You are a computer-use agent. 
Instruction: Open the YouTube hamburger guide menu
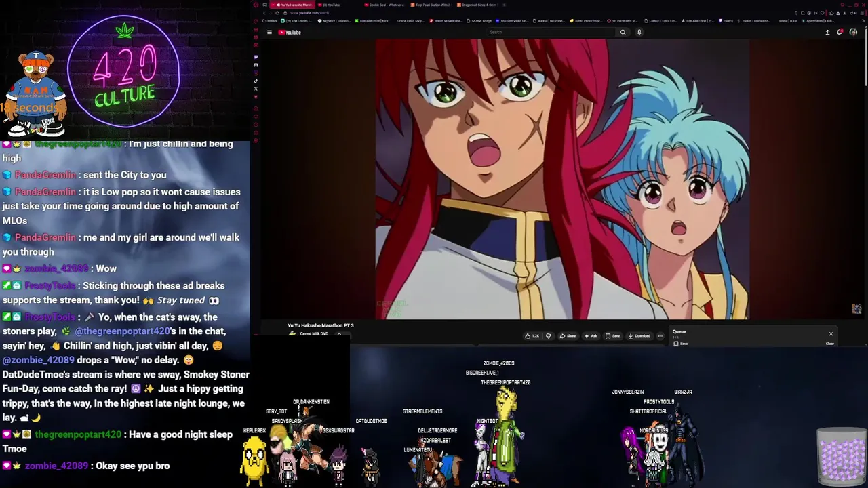click(269, 32)
